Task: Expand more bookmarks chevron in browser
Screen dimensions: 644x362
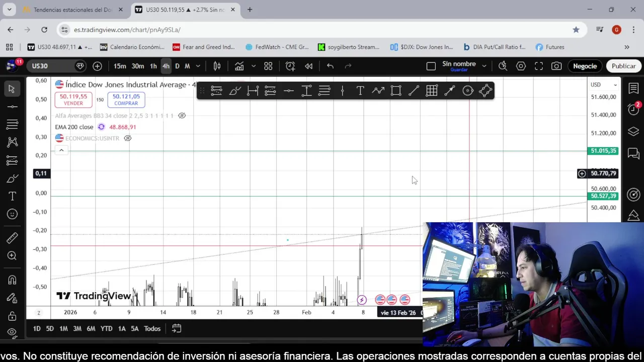Action: pyautogui.click(x=627, y=47)
